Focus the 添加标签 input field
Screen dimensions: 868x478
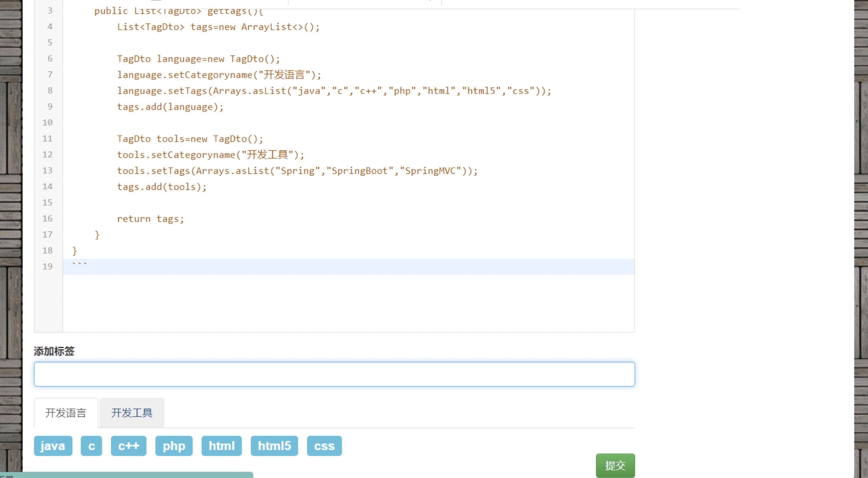click(334, 374)
